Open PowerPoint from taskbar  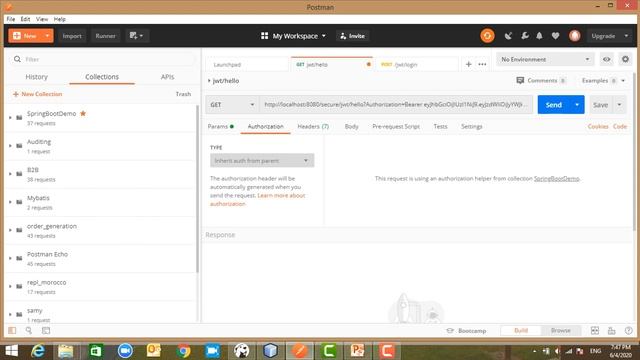click(x=358, y=351)
